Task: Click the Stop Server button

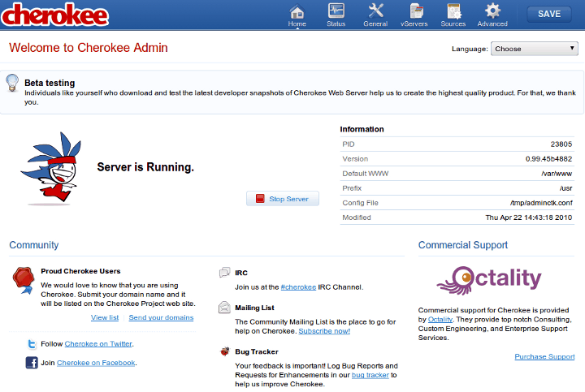Action: pyautogui.click(x=283, y=199)
